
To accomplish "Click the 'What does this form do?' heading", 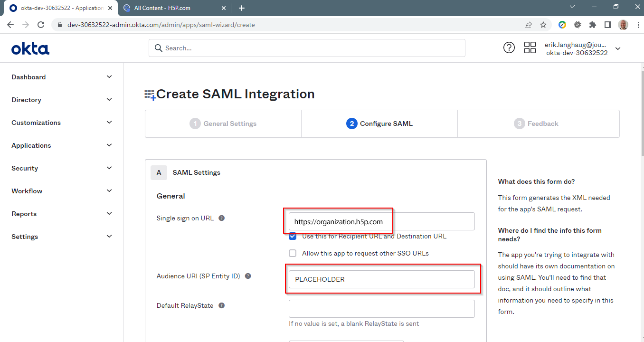I will click(x=537, y=181).
